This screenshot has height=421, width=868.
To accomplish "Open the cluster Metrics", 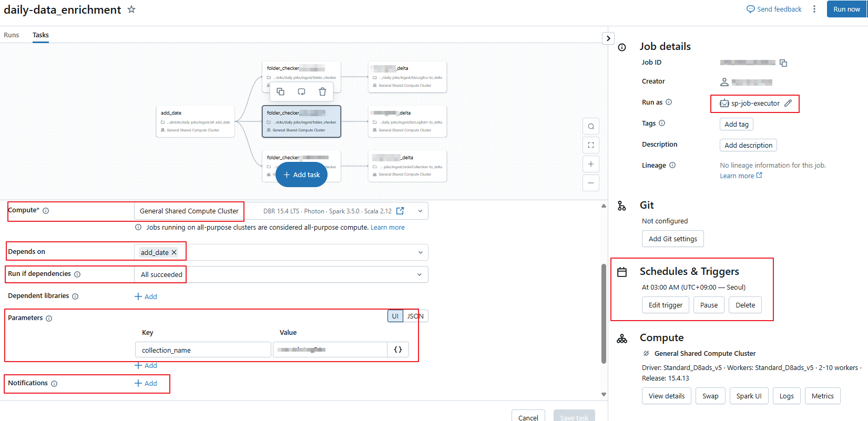I will coord(822,396).
